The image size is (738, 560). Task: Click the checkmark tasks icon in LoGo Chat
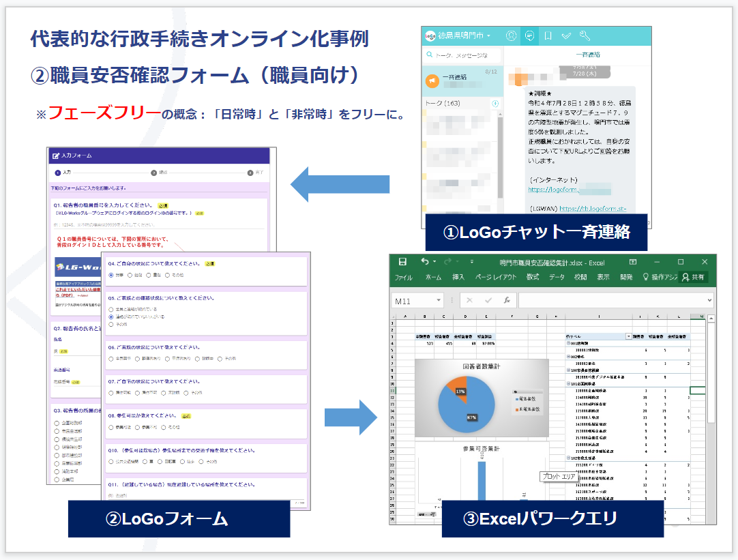[x=566, y=35]
